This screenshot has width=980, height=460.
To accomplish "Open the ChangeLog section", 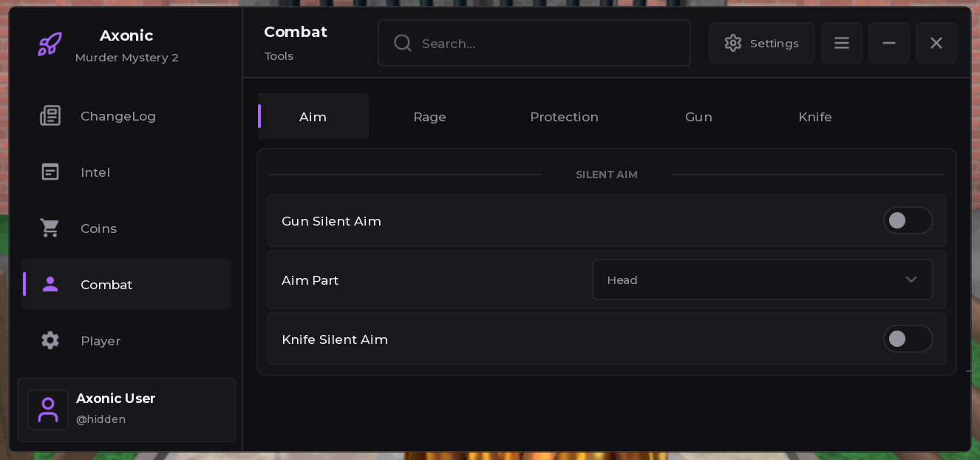I will (x=126, y=116).
